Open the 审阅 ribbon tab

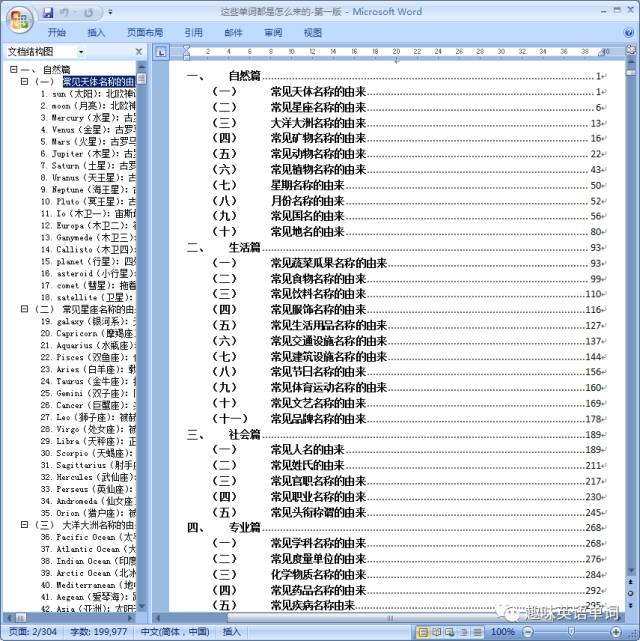[x=273, y=32]
